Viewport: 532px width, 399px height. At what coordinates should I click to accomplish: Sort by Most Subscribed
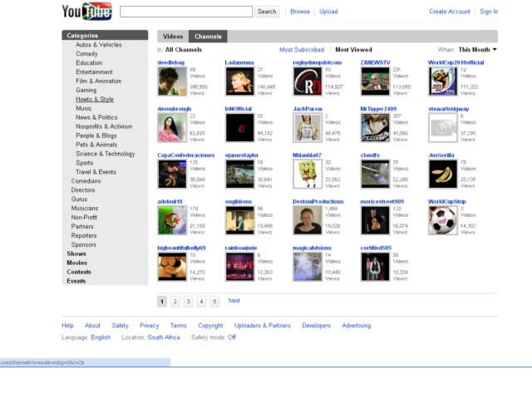[x=302, y=50]
